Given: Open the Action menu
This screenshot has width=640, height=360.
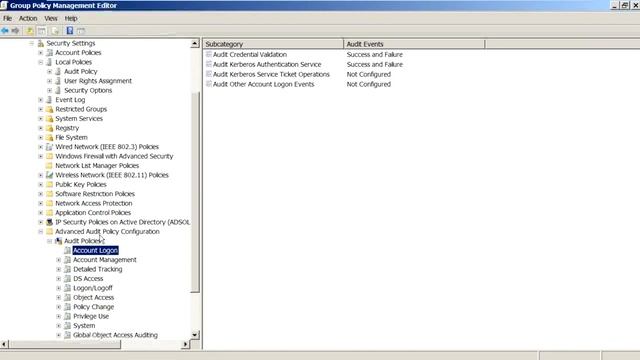Looking at the screenshot, I should (28, 18).
